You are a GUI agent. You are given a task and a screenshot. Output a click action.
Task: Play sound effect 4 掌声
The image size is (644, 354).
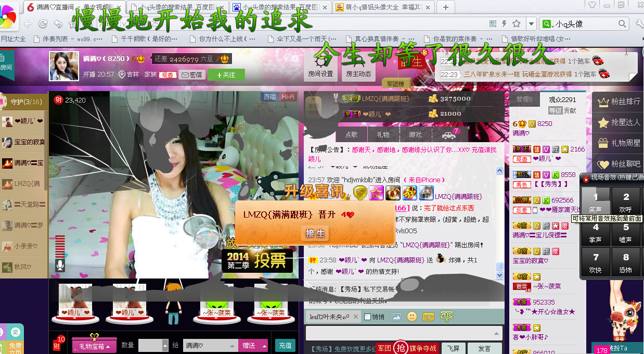[x=596, y=231]
